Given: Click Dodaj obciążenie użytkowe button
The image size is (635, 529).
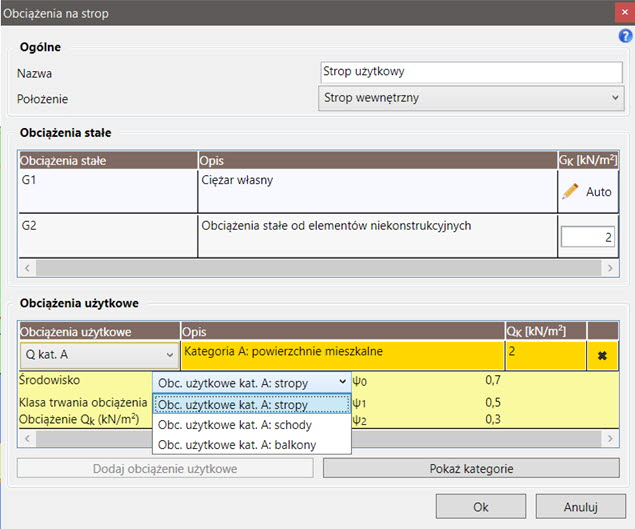Looking at the screenshot, I should [x=166, y=468].
